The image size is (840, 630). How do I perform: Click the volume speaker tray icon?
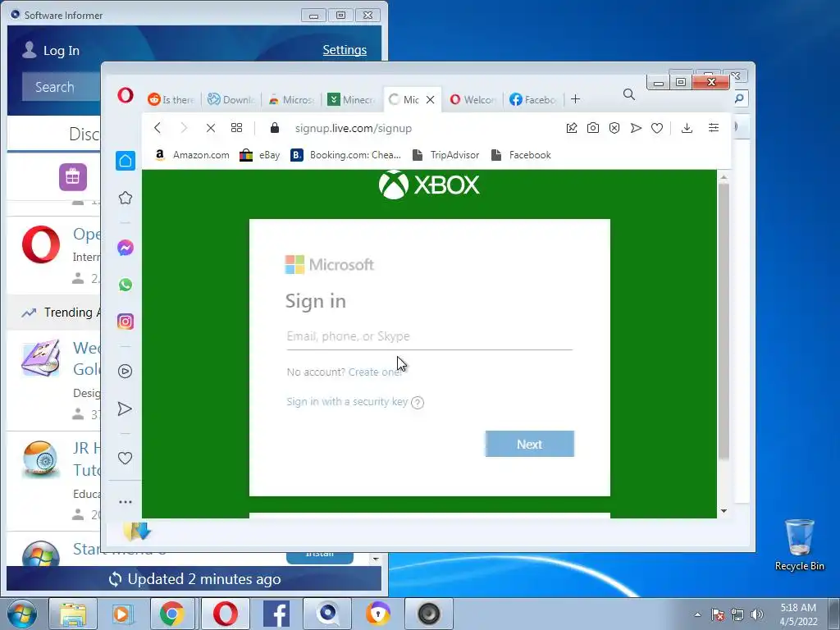757,614
